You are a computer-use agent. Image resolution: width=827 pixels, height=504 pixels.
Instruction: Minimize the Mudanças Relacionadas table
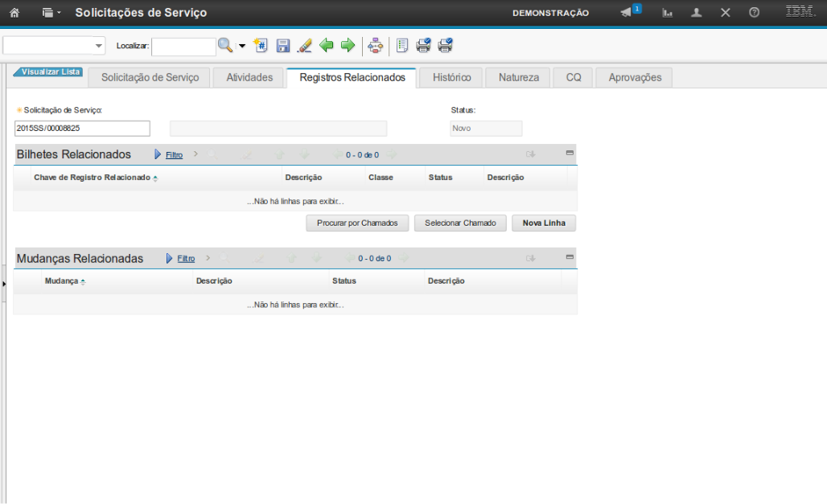click(x=570, y=257)
